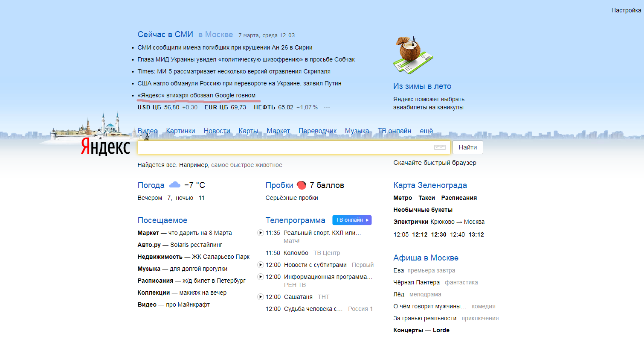
Task: Click Скачайте быстрый браузер link
Action: (x=435, y=163)
